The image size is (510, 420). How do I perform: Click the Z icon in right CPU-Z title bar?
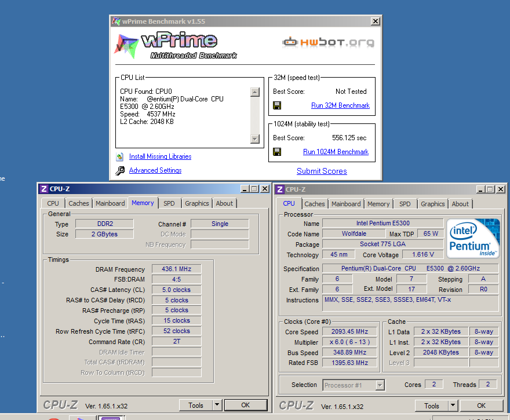280,189
